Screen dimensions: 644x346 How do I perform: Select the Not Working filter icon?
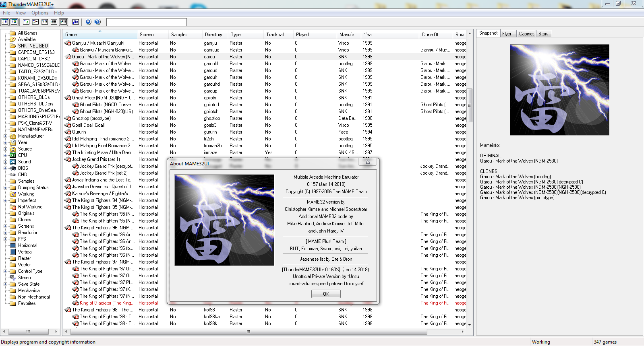click(13, 207)
